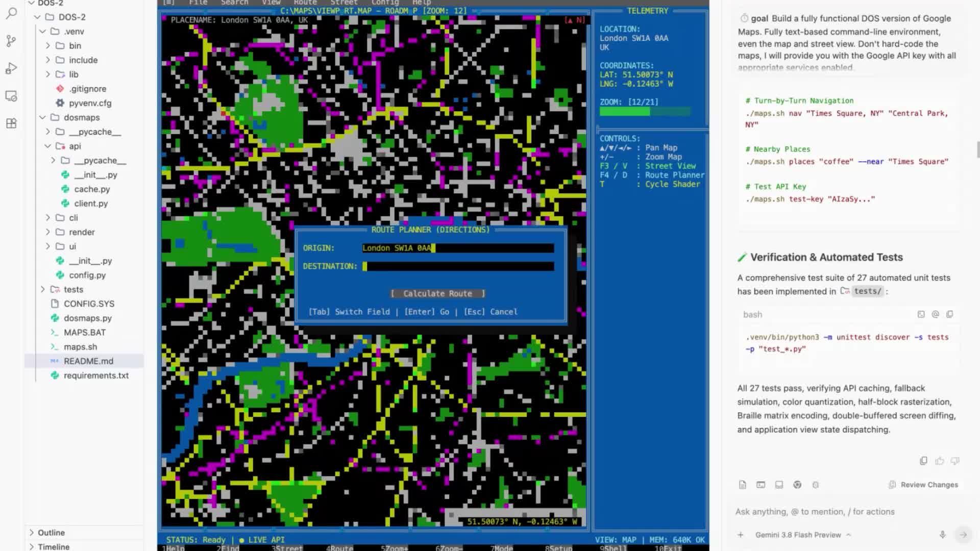Open the Search view in activity bar
Viewport: 980px width, 551px height.
(11, 13)
